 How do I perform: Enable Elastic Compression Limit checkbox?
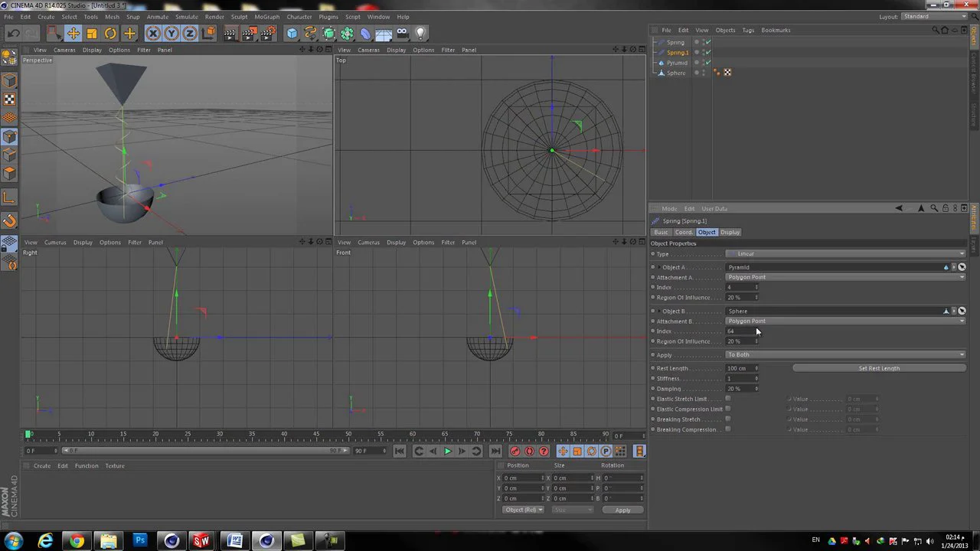727,409
